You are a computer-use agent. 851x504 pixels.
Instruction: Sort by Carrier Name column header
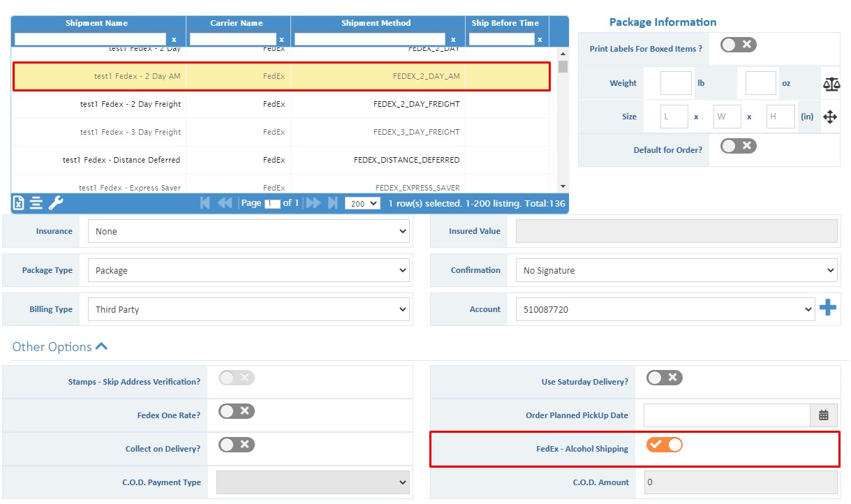(x=237, y=23)
